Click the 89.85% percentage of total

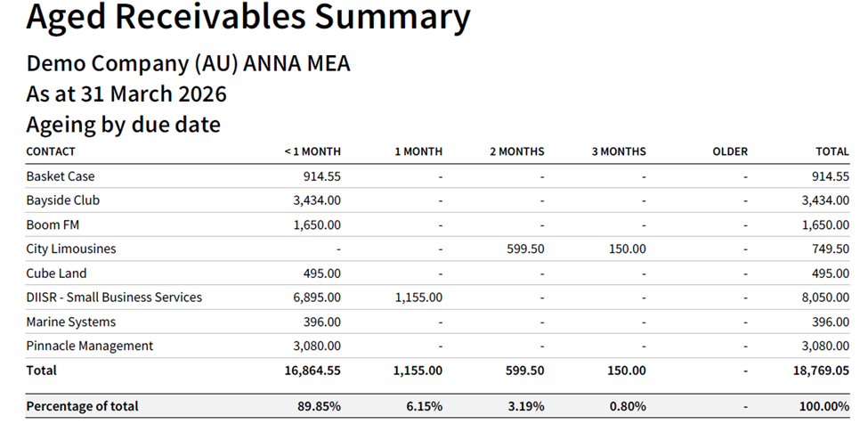coord(318,406)
